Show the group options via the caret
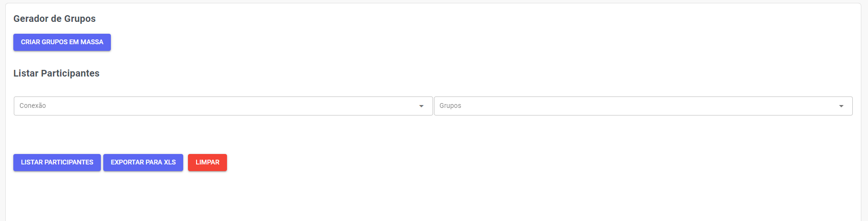Image resolution: width=868 pixels, height=221 pixels. point(841,106)
